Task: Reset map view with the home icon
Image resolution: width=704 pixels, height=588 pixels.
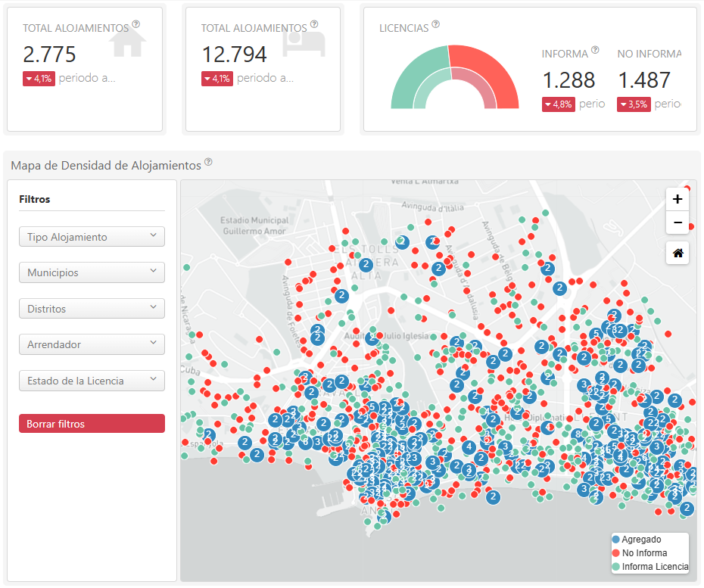Action: click(x=678, y=254)
